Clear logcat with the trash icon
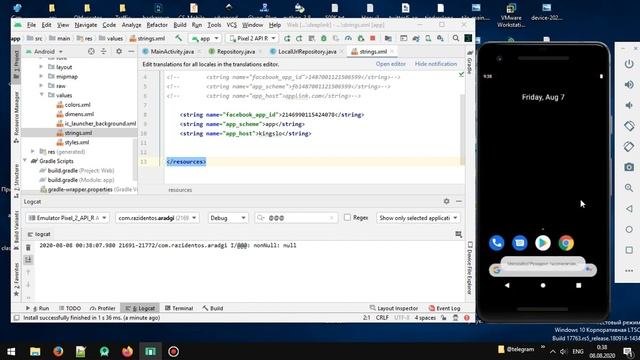The width and height of the screenshot is (640, 360). 28,247
